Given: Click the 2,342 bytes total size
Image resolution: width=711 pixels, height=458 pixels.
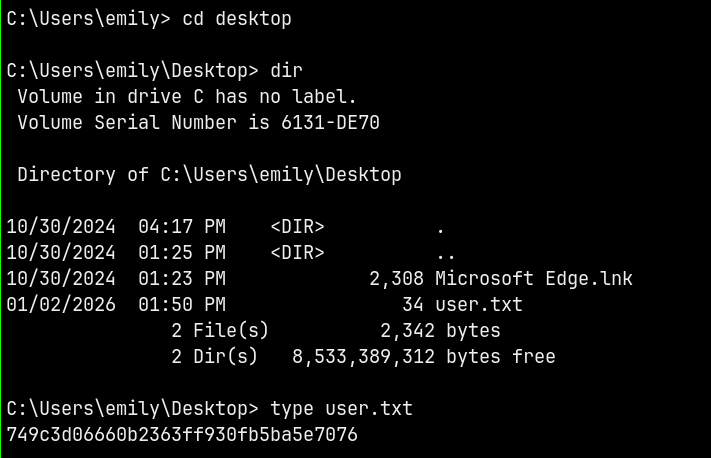Looking at the screenshot, I should tap(440, 331).
